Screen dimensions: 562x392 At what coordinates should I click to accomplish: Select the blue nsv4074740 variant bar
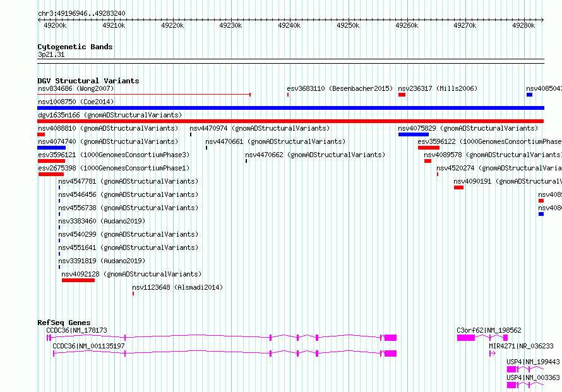pos(52,148)
